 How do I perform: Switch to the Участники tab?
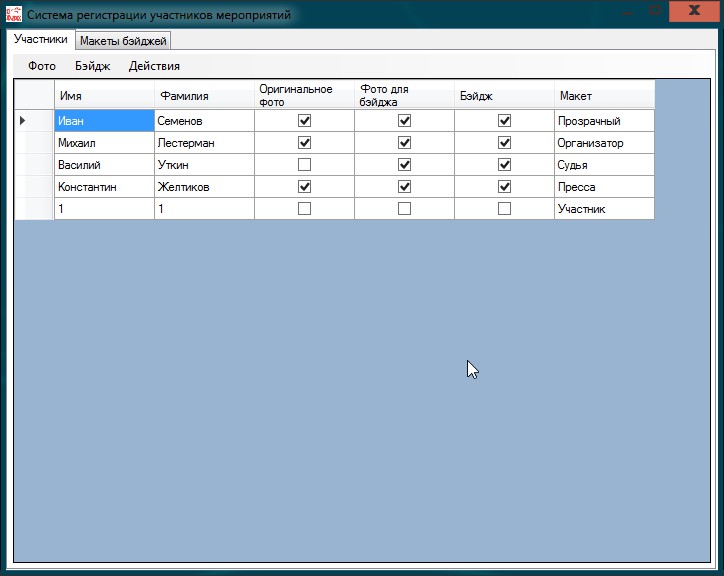click(x=41, y=39)
